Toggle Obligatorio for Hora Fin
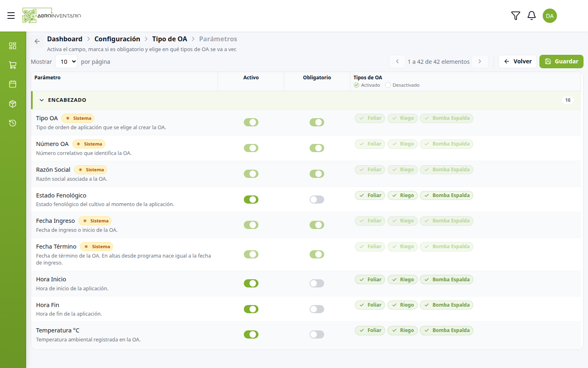Image resolution: width=588 pixels, height=368 pixels. 317,309
